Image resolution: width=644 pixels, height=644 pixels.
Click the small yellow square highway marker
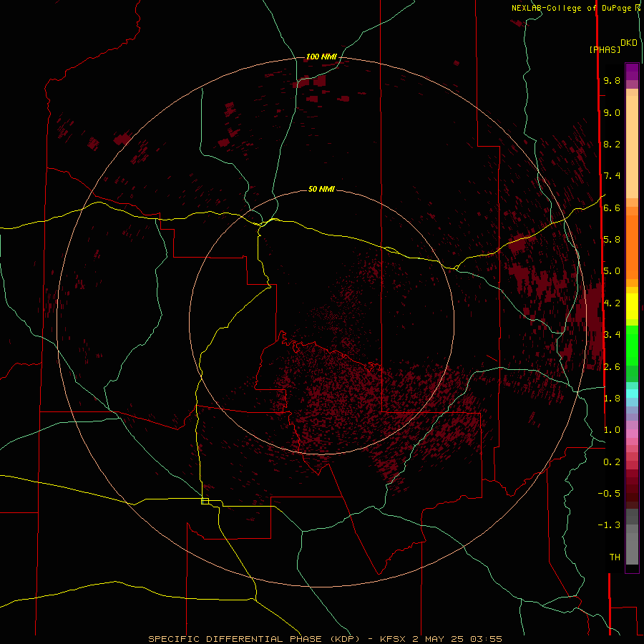pos(205,501)
